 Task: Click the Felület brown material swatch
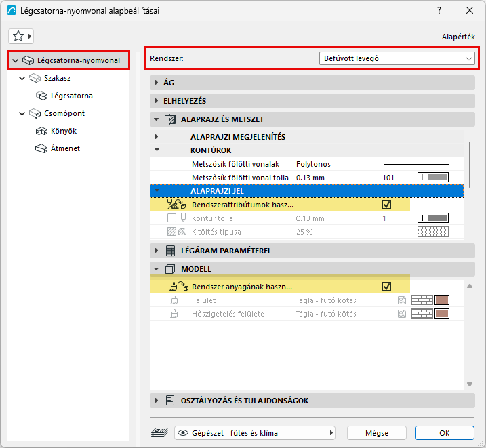442,300
